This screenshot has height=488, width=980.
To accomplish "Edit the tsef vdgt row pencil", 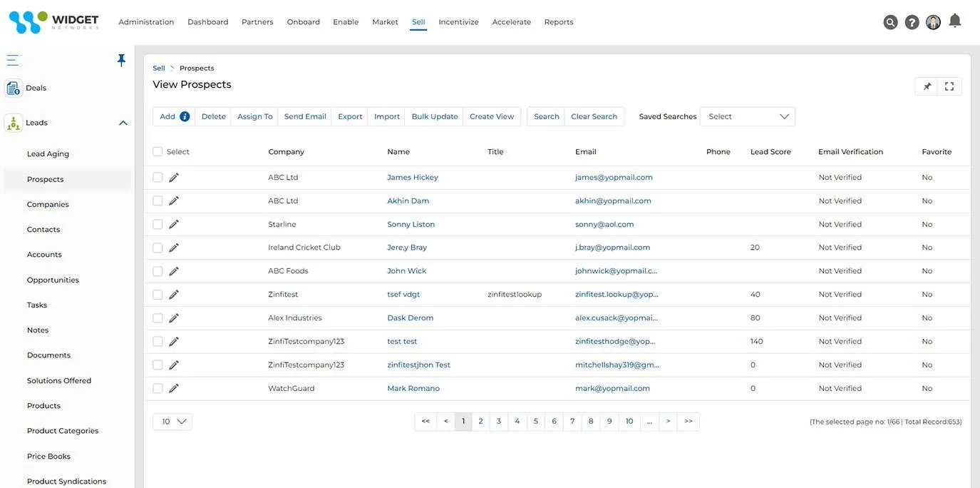I will (174, 295).
